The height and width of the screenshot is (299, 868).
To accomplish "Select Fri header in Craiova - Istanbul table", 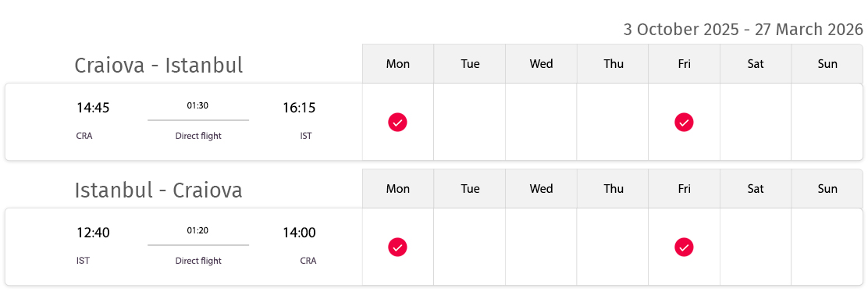I will 685,64.
